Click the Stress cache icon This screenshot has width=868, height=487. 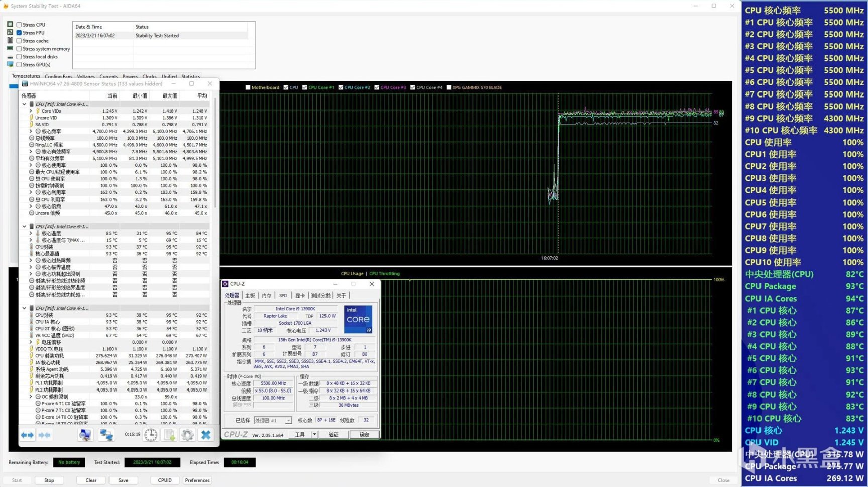10,40
